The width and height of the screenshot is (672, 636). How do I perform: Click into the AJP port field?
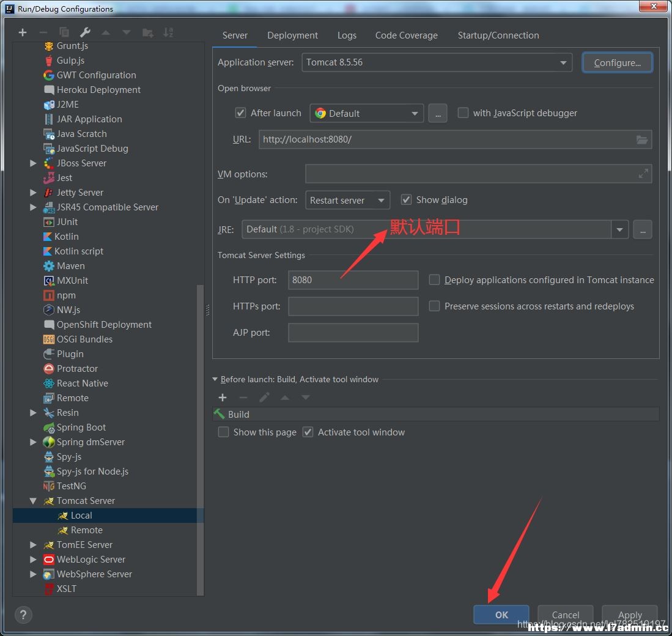click(353, 333)
